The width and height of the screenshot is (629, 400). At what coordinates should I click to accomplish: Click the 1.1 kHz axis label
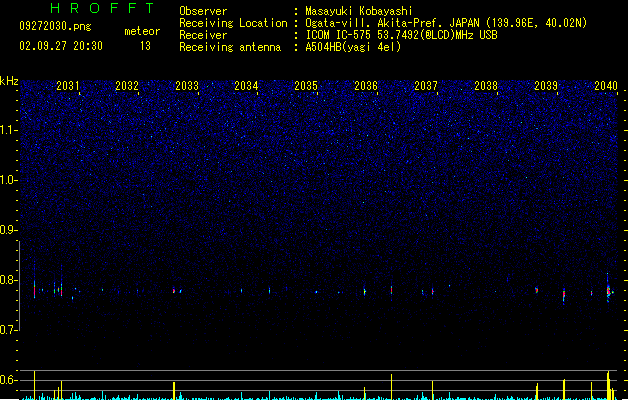pyautogui.click(x=8, y=130)
